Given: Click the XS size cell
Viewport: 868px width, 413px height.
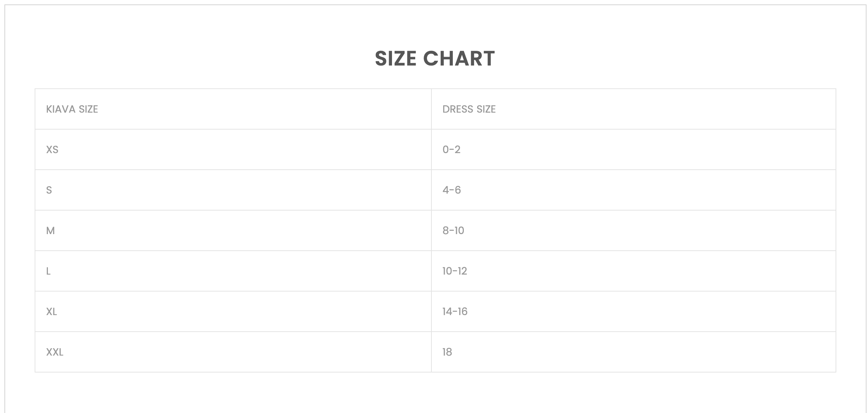Looking at the screenshot, I should point(52,150).
